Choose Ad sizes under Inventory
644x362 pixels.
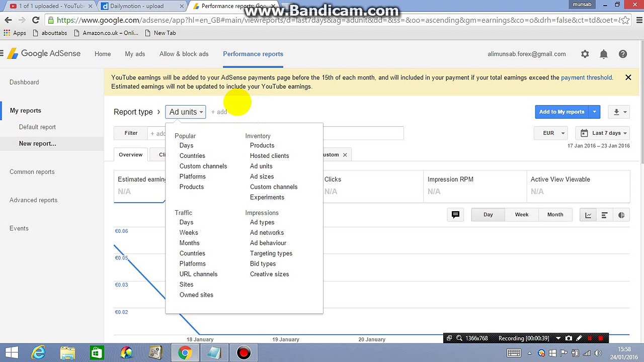coord(262,176)
